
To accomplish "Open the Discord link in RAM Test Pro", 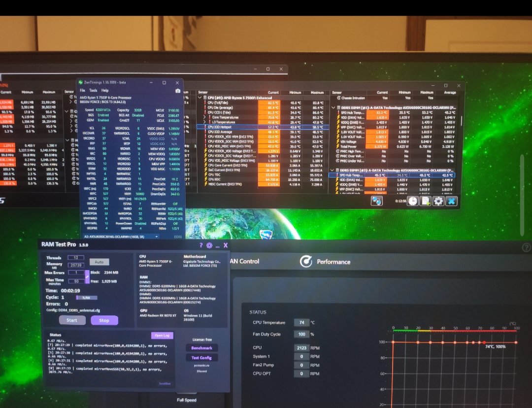I will pos(201,371).
